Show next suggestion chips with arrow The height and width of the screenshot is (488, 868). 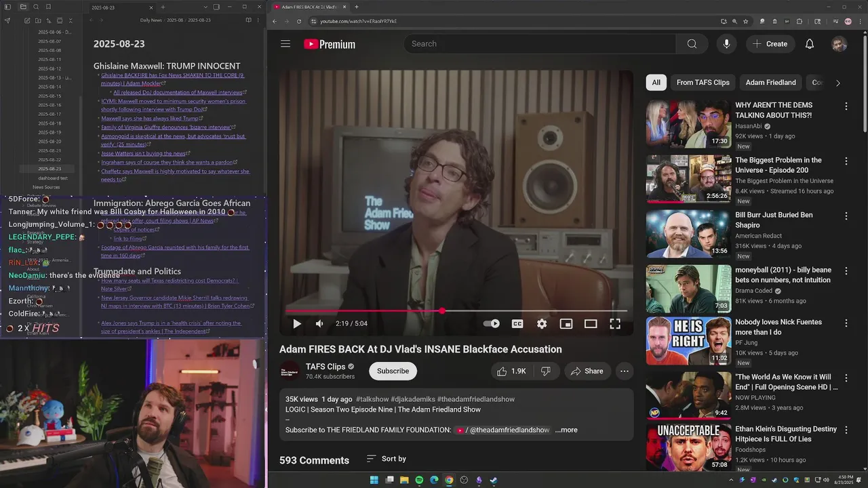click(837, 83)
